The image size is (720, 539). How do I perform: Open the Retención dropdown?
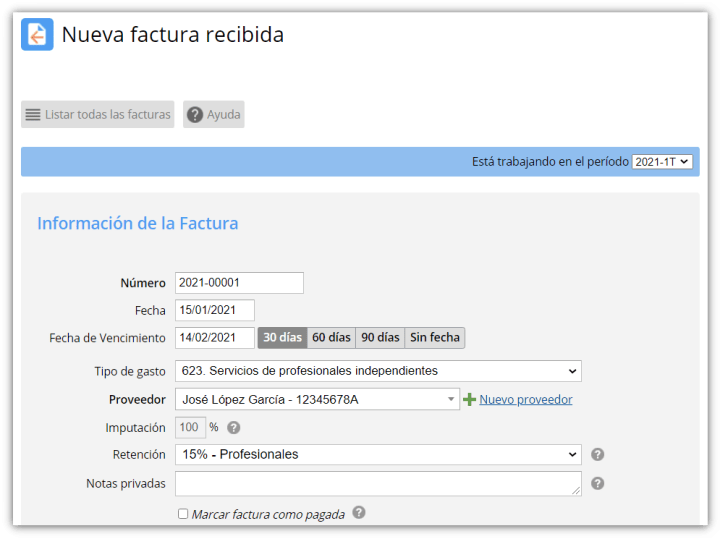tap(378, 455)
